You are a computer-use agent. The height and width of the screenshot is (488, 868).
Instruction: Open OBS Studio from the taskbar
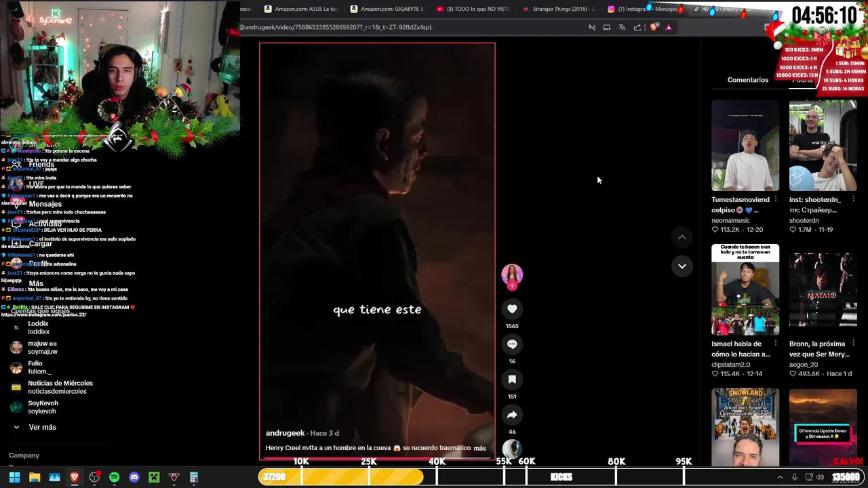tap(94, 477)
